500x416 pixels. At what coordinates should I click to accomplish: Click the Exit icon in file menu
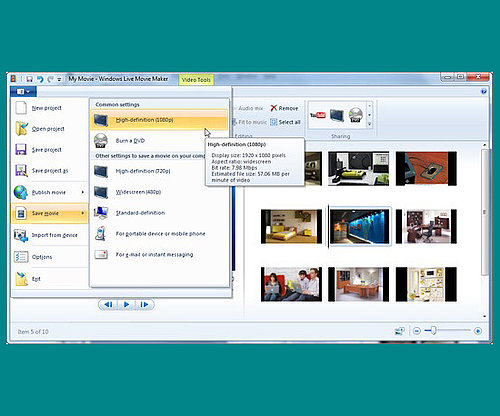click(22, 279)
